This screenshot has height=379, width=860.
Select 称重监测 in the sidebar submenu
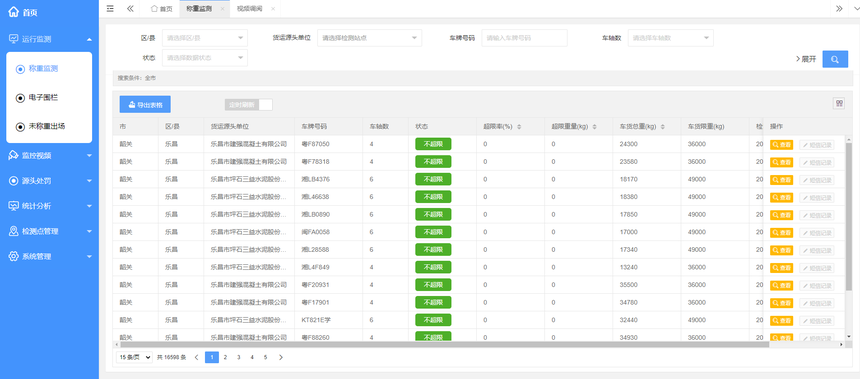click(x=43, y=69)
